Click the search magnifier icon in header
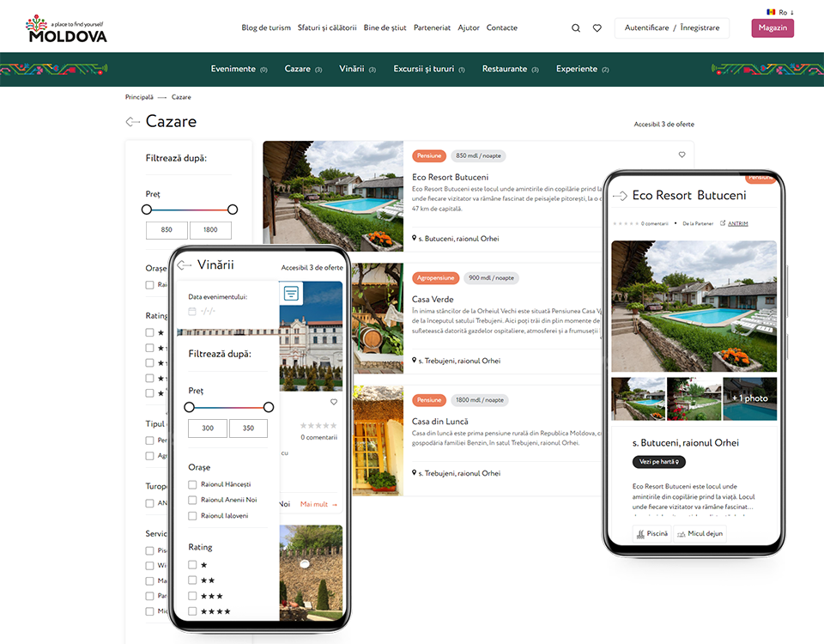 point(576,28)
